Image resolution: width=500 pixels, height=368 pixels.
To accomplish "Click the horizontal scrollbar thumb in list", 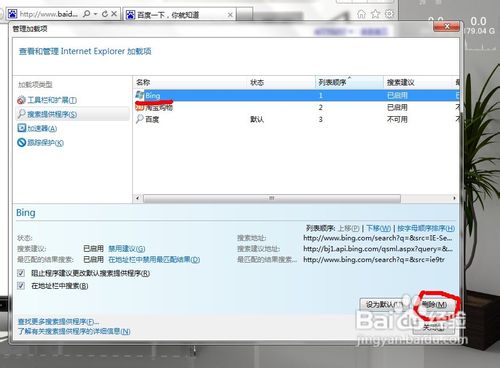I will coord(272,198).
